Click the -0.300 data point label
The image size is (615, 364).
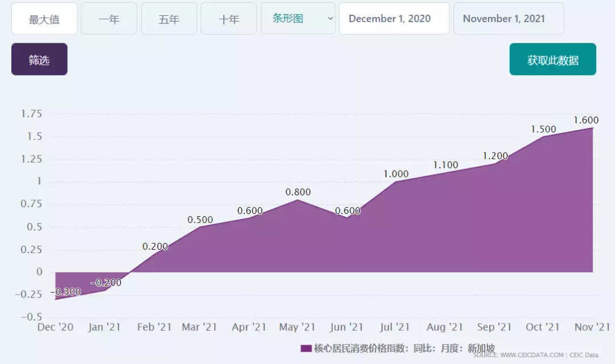(x=68, y=292)
